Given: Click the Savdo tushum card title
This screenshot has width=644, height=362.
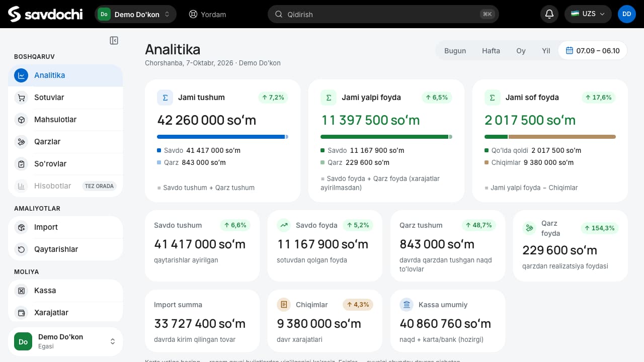Looking at the screenshot, I should tap(178, 225).
